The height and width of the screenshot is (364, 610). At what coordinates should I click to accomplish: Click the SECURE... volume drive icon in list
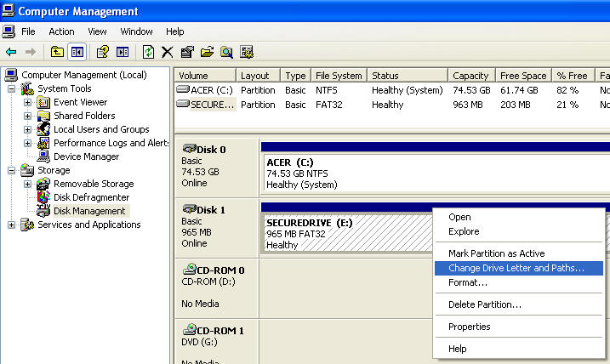[183, 104]
